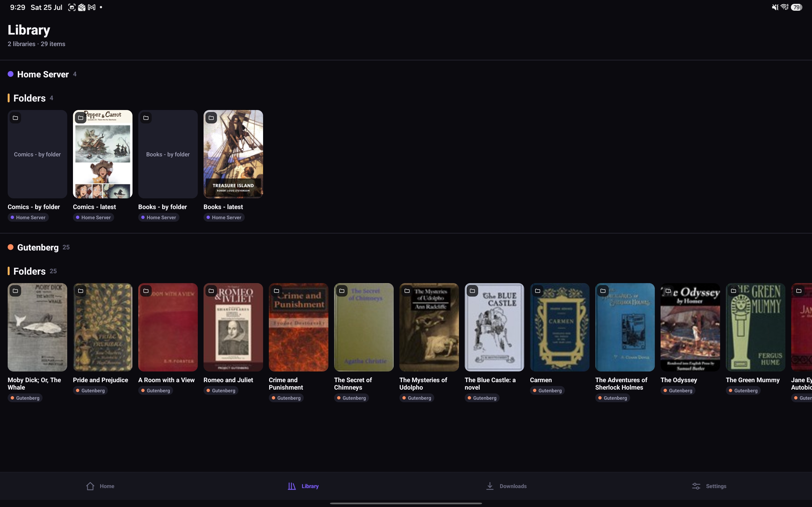Tap the Library page title
This screenshot has height=507, width=812.
coord(29,30)
